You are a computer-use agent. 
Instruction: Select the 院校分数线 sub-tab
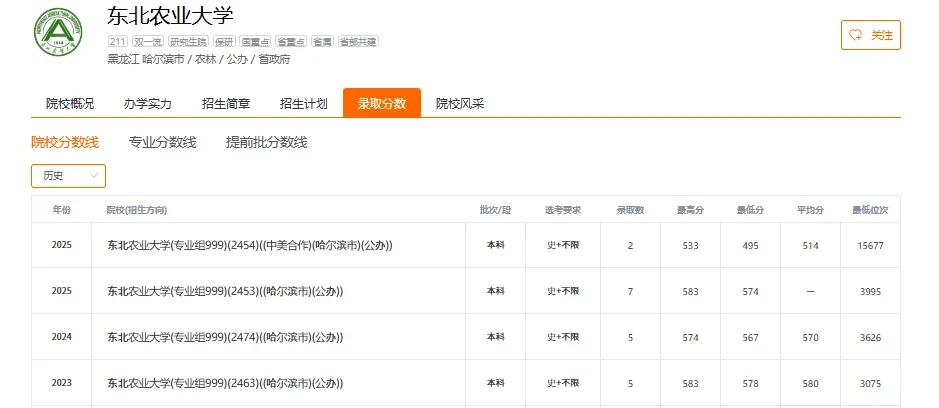65,143
